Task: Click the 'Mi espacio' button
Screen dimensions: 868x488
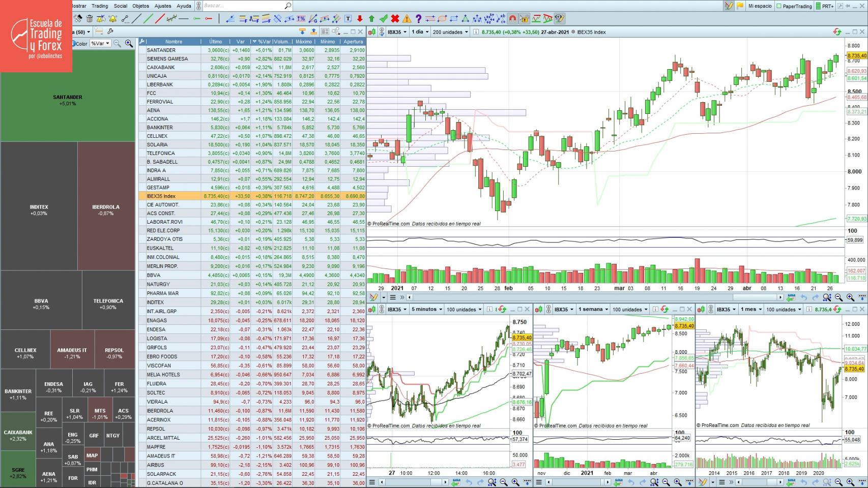Action: click(x=760, y=6)
